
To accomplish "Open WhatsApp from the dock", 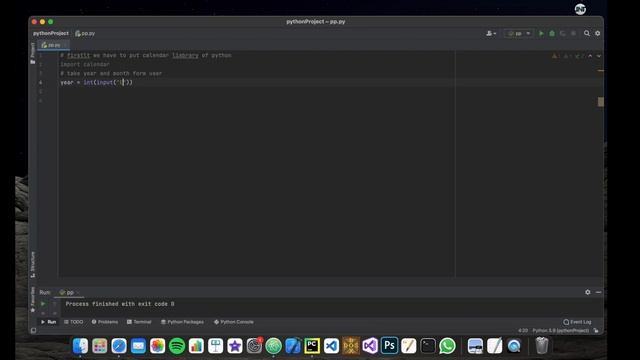I will (x=447, y=346).
